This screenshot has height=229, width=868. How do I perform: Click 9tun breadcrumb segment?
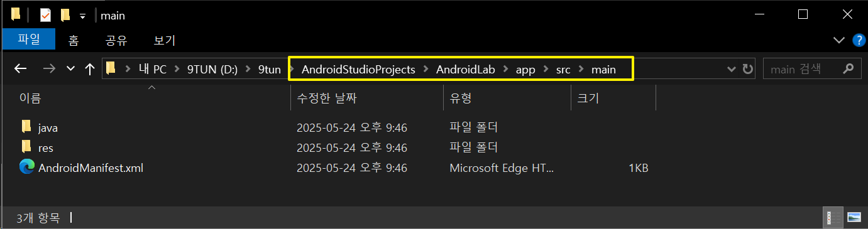pos(269,69)
